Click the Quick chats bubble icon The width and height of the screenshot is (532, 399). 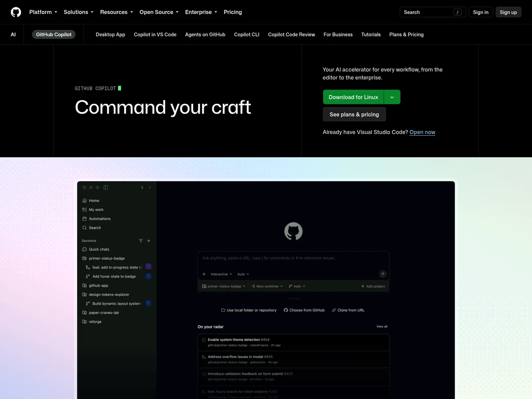pyautogui.click(x=84, y=249)
